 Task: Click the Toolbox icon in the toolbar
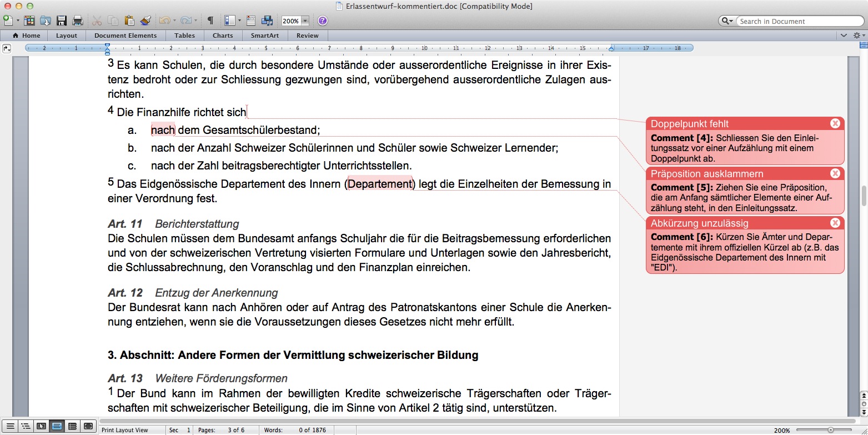(250, 21)
